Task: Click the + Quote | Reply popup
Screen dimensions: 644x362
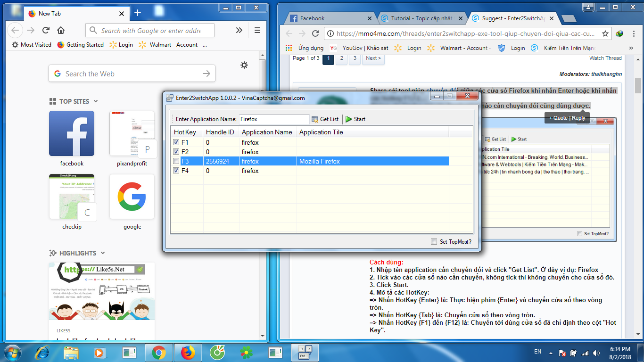Action: pos(567,118)
